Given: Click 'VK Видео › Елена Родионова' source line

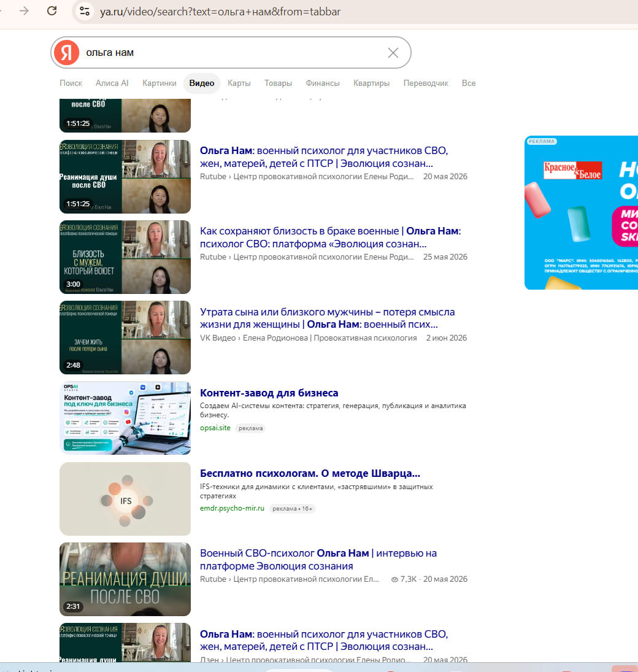Looking at the screenshot, I should point(309,338).
